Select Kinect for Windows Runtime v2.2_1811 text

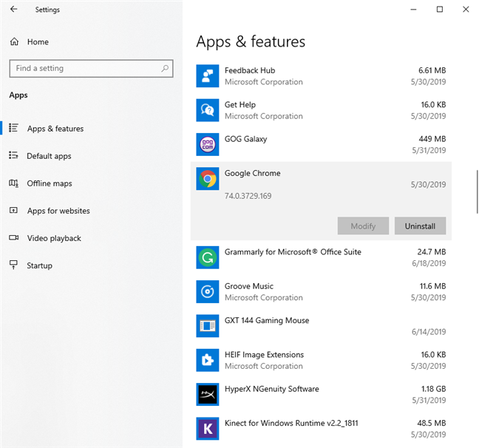[x=291, y=423]
